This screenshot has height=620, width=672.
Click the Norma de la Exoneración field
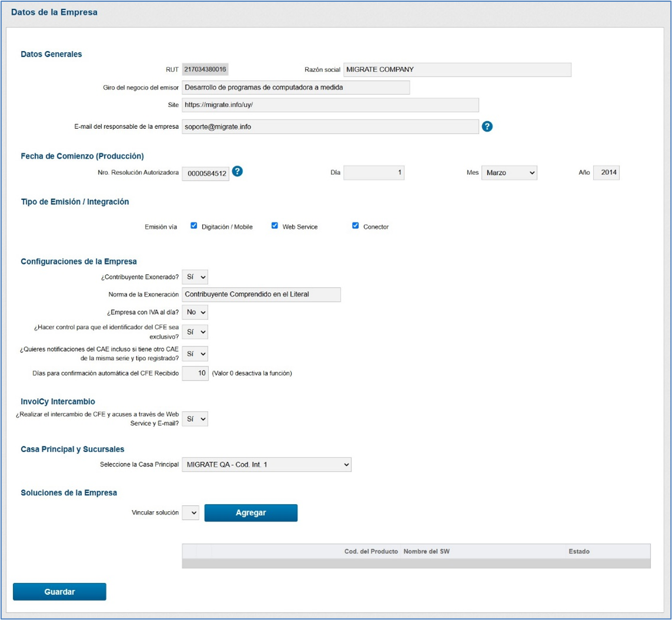coord(261,294)
